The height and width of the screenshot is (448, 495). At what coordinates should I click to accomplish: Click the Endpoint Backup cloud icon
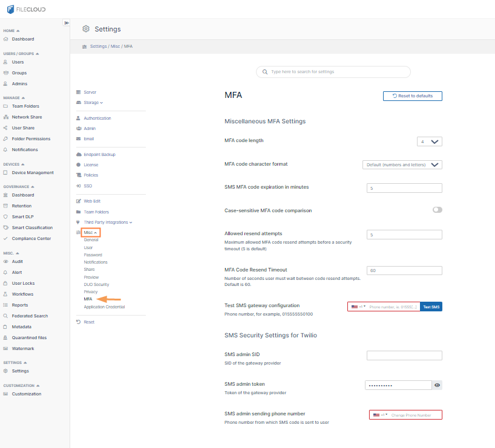click(79, 154)
